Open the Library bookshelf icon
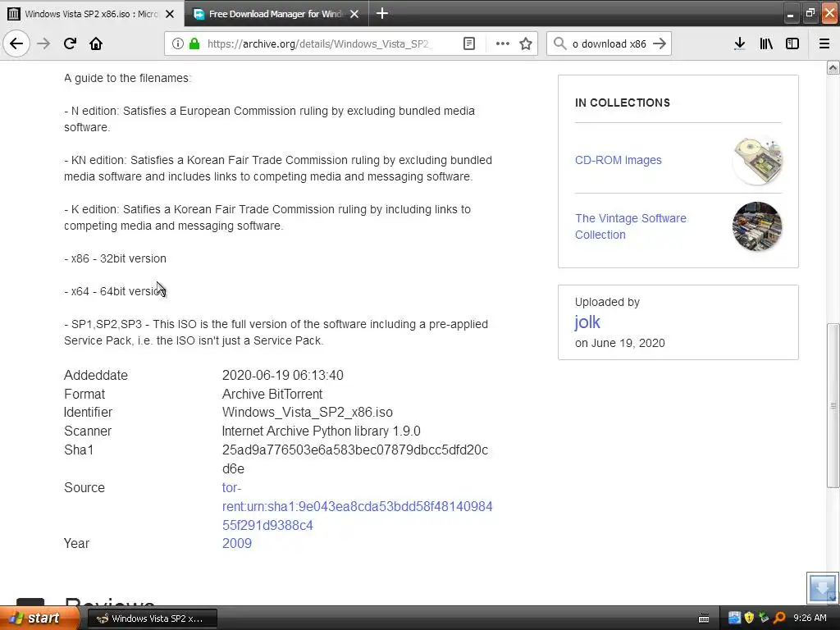Image resolution: width=840 pixels, height=630 pixels. pos(766,44)
